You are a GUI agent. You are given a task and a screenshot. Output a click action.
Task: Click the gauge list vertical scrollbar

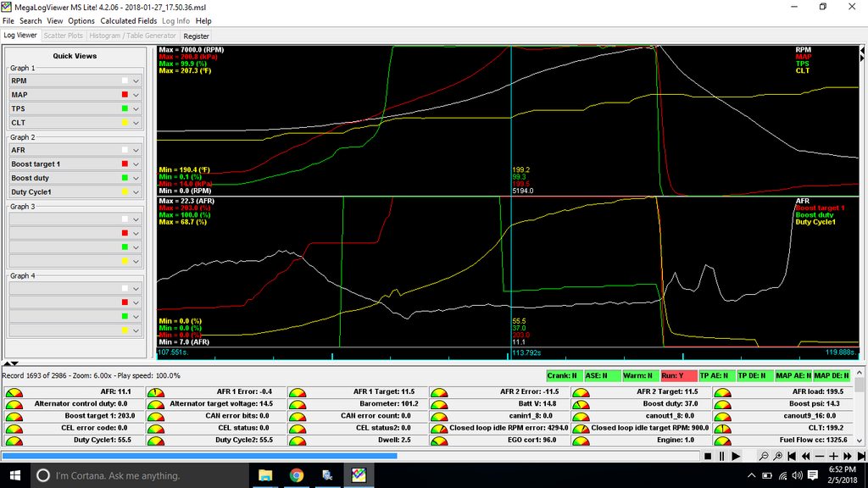point(860,407)
